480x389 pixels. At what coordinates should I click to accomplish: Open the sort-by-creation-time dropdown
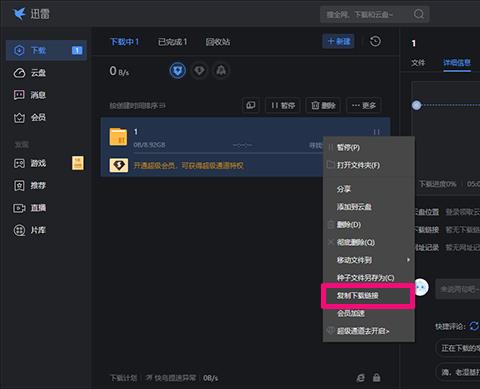click(138, 106)
